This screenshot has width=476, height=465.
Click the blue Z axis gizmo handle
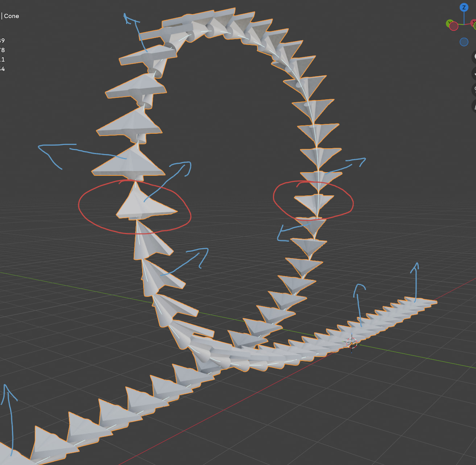click(x=464, y=8)
